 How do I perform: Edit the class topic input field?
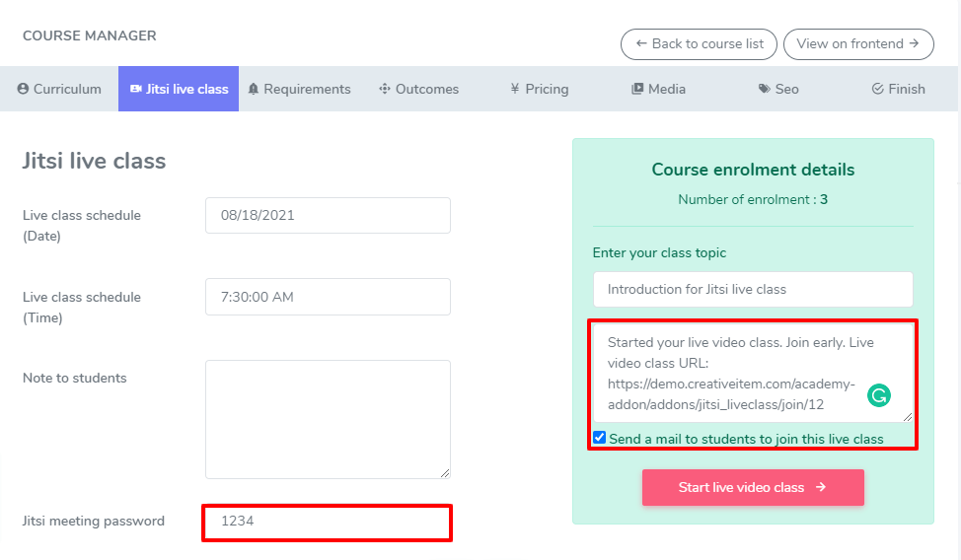tap(753, 290)
